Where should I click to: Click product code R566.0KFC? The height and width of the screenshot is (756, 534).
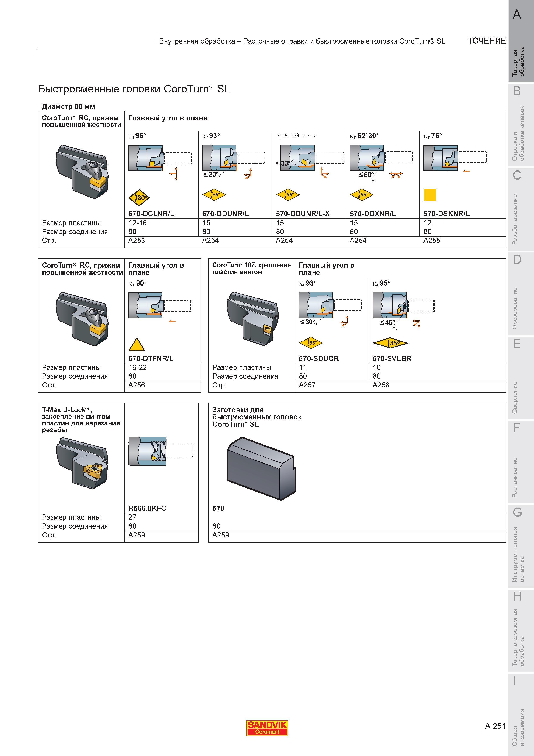point(147,508)
